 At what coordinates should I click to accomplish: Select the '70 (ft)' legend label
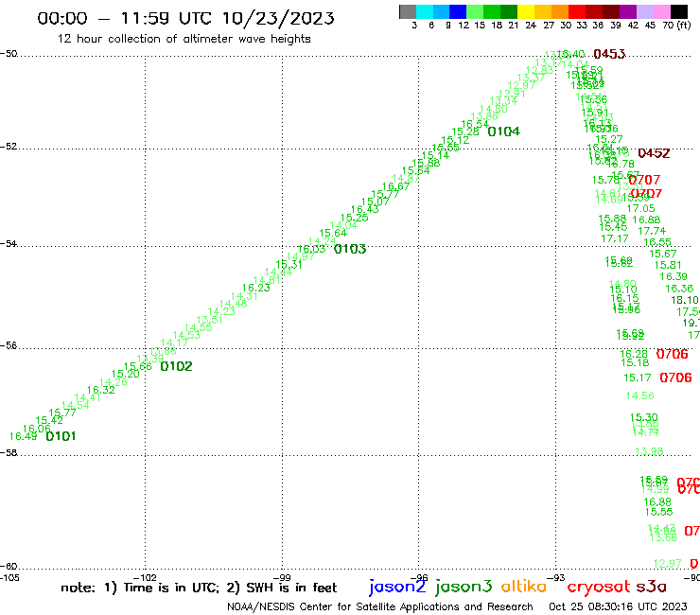click(x=676, y=25)
